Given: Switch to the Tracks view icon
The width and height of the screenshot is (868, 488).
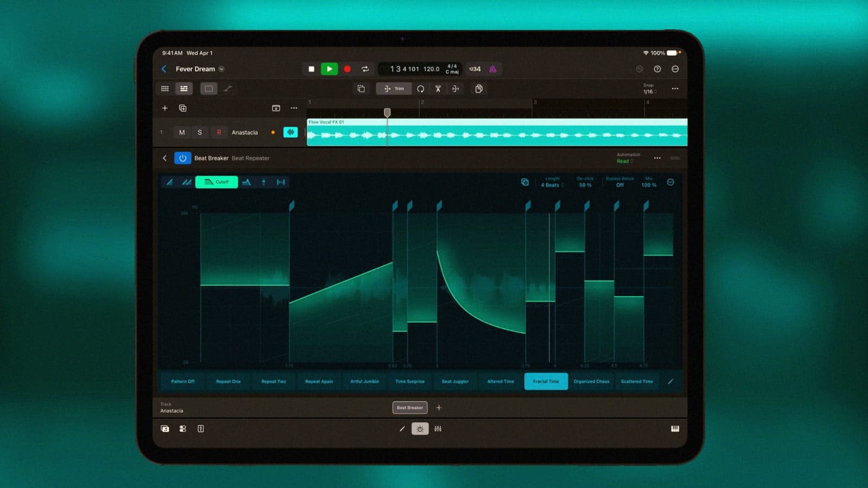Looking at the screenshot, I should coord(184,88).
